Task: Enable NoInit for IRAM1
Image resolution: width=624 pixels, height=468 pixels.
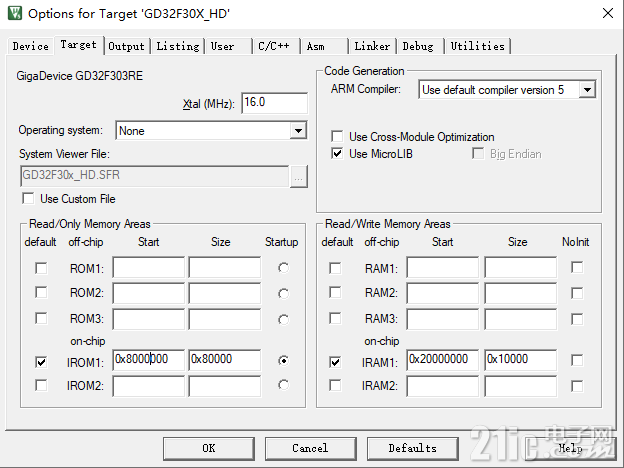Action: [577, 360]
